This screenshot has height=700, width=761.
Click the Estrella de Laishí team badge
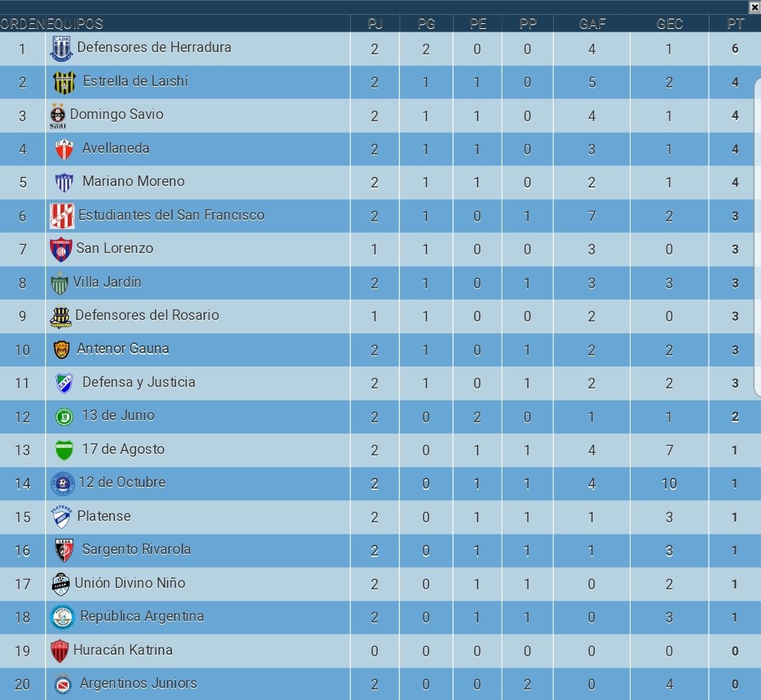[x=65, y=82]
